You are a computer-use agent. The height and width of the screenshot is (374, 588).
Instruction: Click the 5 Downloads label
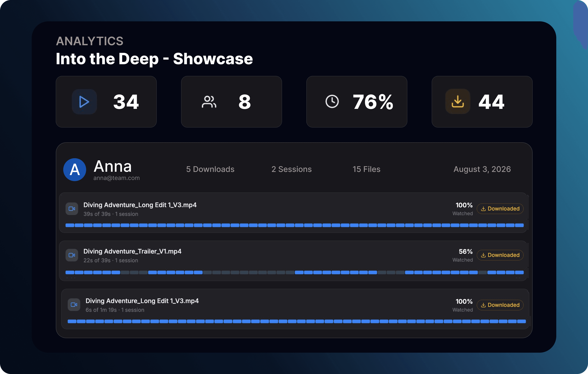pyautogui.click(x=210, y=169)
